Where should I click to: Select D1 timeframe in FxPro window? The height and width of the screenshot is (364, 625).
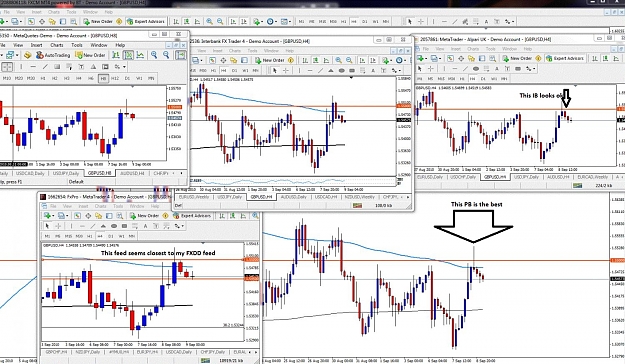tap(111, 236)
